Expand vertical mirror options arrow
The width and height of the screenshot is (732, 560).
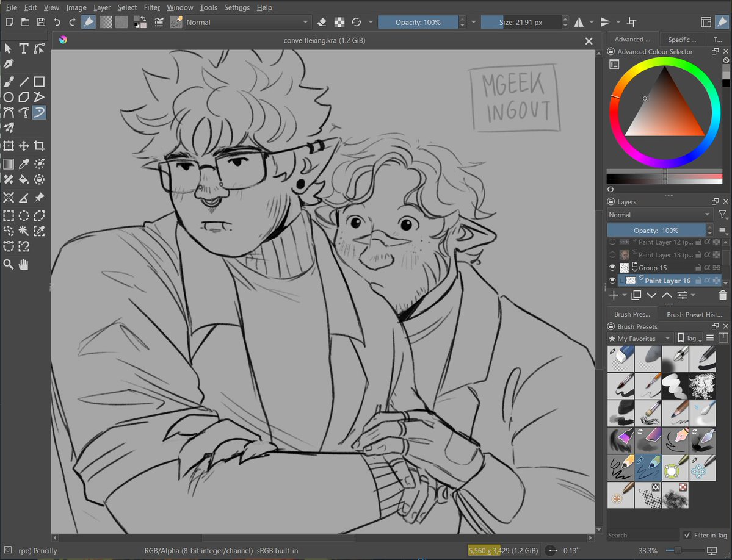[618, 22]
